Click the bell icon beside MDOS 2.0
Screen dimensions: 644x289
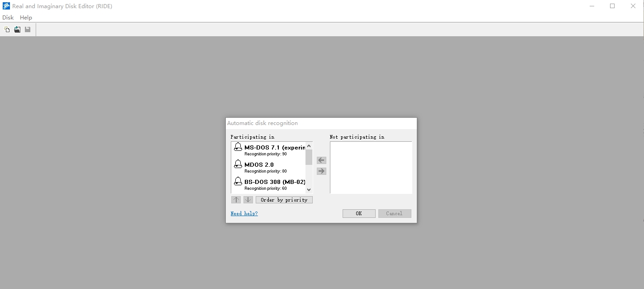[x=238, y=164]
